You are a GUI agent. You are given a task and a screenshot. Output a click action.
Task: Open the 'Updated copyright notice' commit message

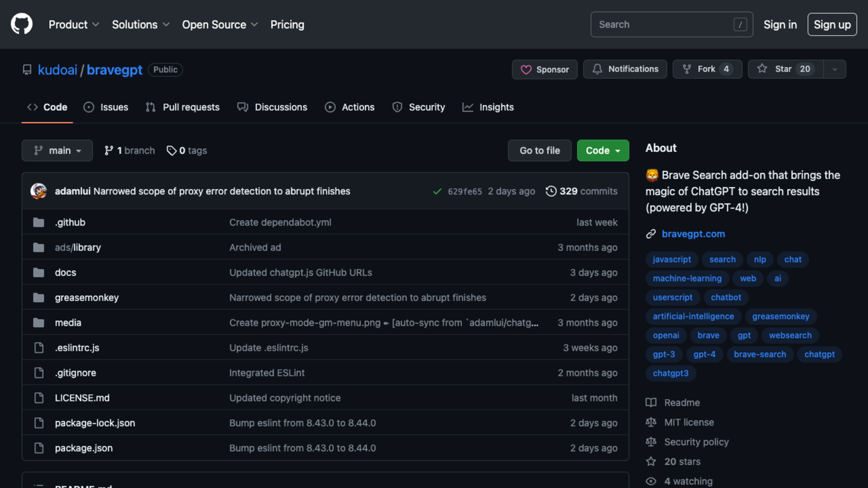click(285, 398)
